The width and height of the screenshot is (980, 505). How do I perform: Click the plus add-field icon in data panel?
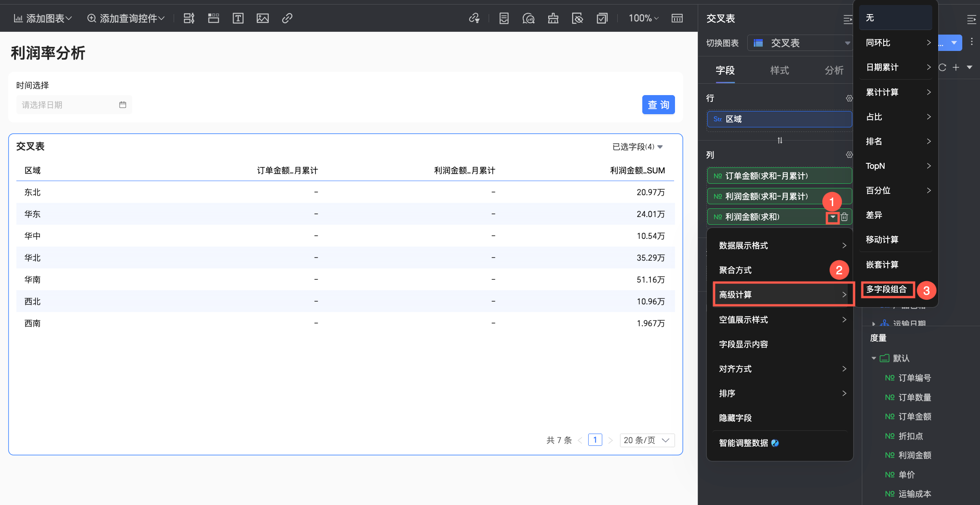[956, 67]
